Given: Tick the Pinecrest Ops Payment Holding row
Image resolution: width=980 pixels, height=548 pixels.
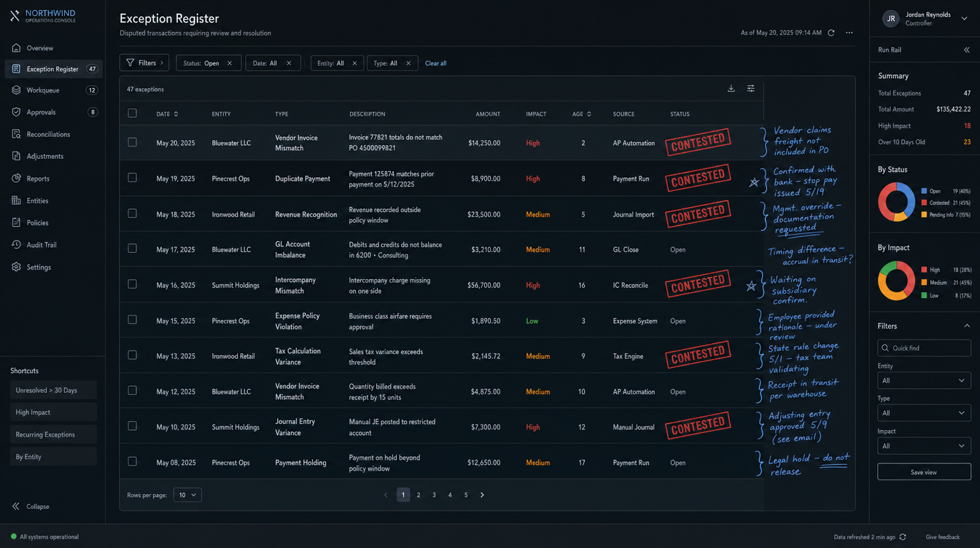Looking at the screenshot, I should point(132,462).
